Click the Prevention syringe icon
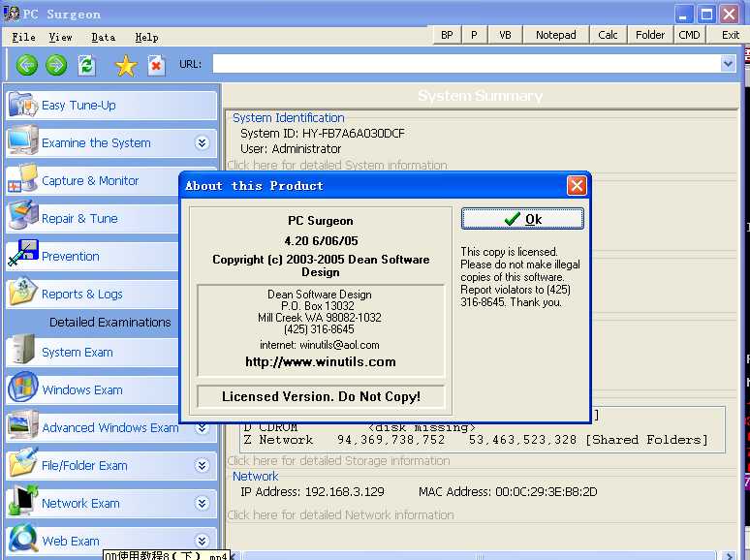750x560 pixels. [x=22, y=256]
